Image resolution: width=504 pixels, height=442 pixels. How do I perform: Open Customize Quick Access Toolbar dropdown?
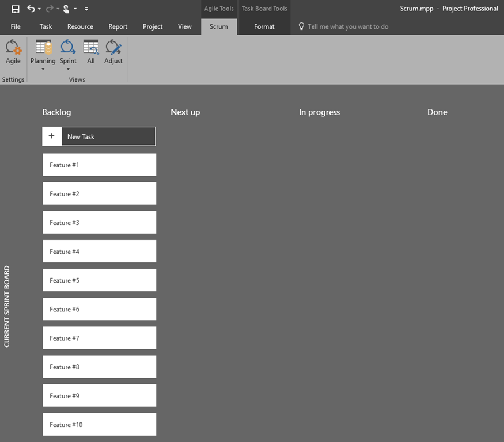click(x=86, y=9)
